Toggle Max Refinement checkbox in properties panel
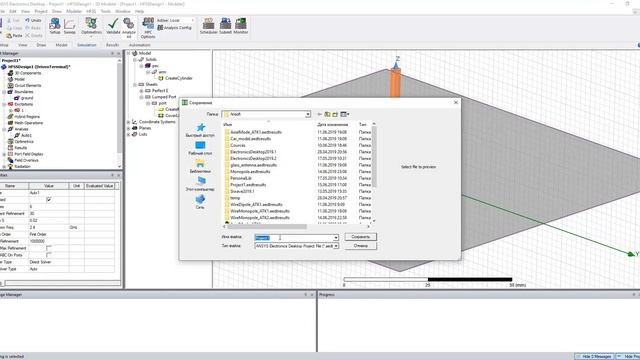 49,248
